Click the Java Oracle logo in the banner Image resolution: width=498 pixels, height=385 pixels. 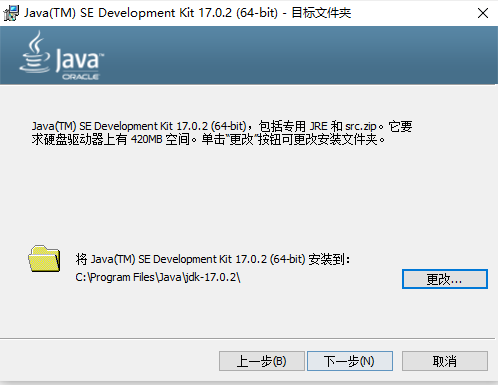pos(62,55)
